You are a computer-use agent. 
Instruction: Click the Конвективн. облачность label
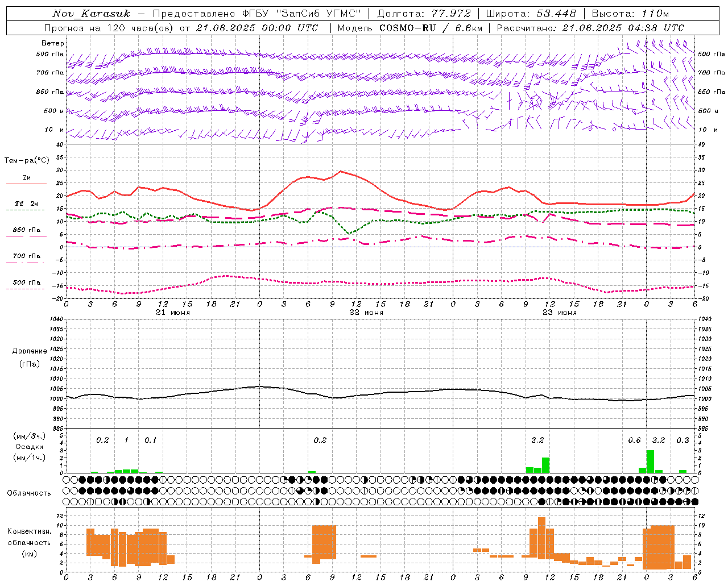pyautogui.click(x=29, y=537)
